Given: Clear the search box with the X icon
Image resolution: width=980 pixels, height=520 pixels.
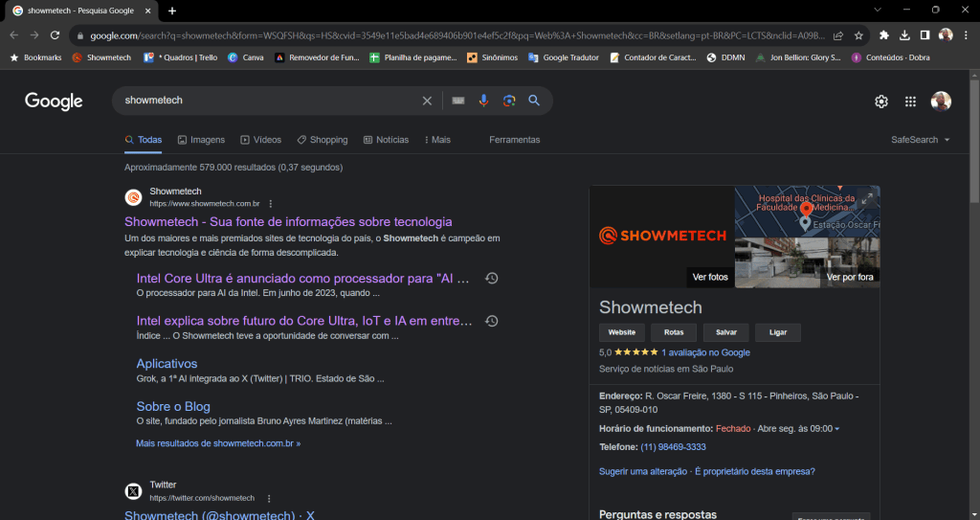Looking at the screenshot, I should tap(427, 101).
